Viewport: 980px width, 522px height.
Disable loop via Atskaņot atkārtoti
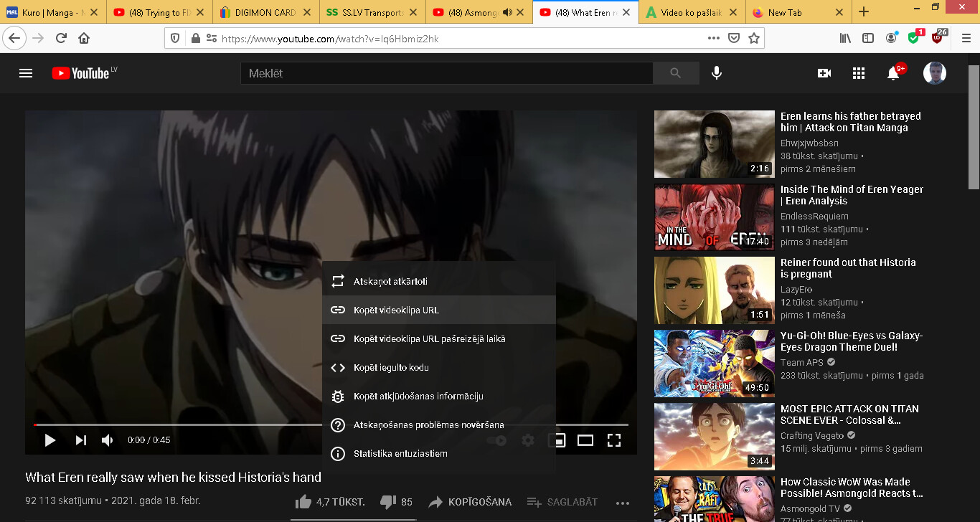pyautogui.click(x=390, y=282)
